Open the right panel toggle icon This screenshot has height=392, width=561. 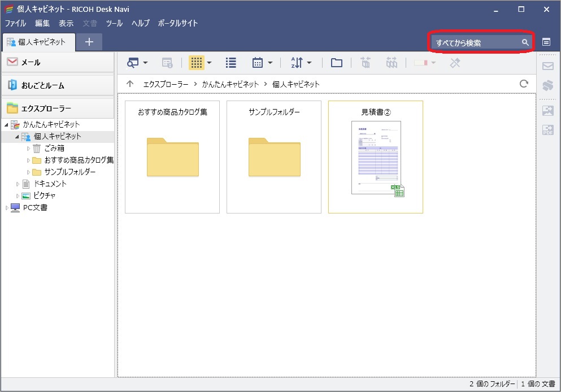point(546,42)
